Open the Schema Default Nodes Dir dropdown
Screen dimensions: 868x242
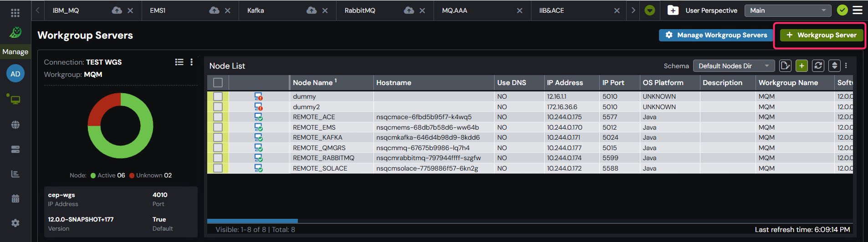pyautogui.click(x=734, y=66)
